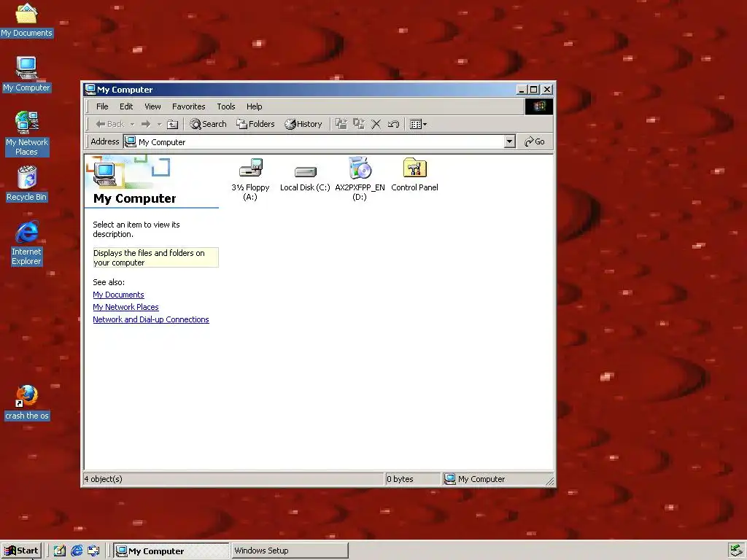Select My Network Places desktop icon
The width and height of the screenshot is (747, 560).
click(x=27, y=133)
